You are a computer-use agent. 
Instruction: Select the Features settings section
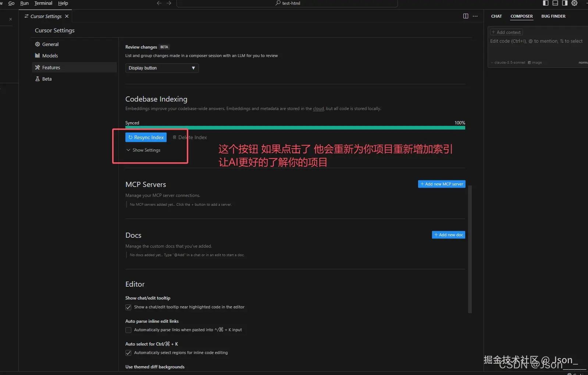(x=74, y=67)
